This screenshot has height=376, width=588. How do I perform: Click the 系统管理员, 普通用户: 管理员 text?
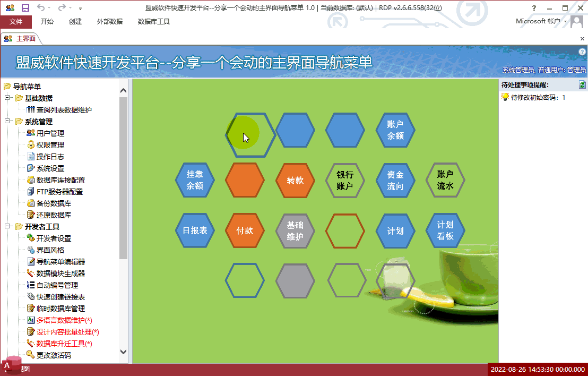point(544,70)
